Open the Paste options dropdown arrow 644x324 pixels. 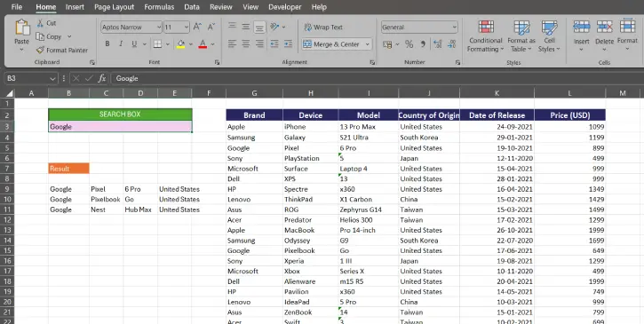click(x=22, y=50)
